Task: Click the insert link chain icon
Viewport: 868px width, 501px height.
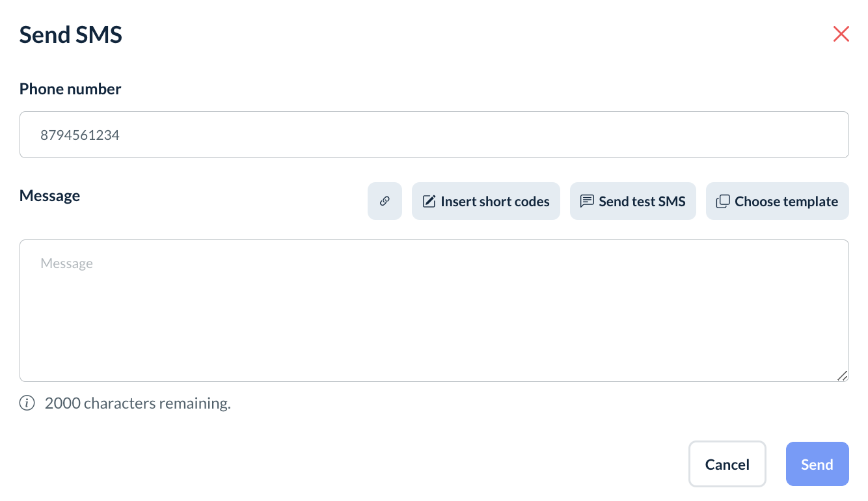Action: tap(385, 201)
